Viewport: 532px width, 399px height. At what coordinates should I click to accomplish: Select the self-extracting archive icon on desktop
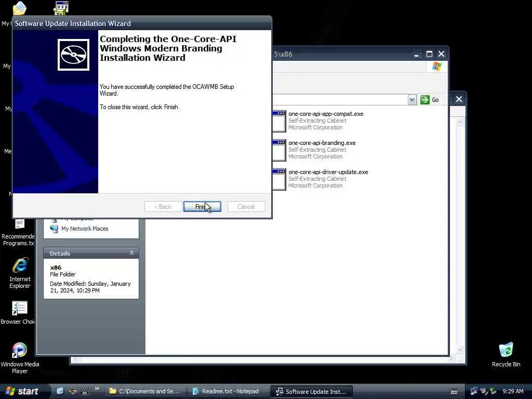pos(61,8)
